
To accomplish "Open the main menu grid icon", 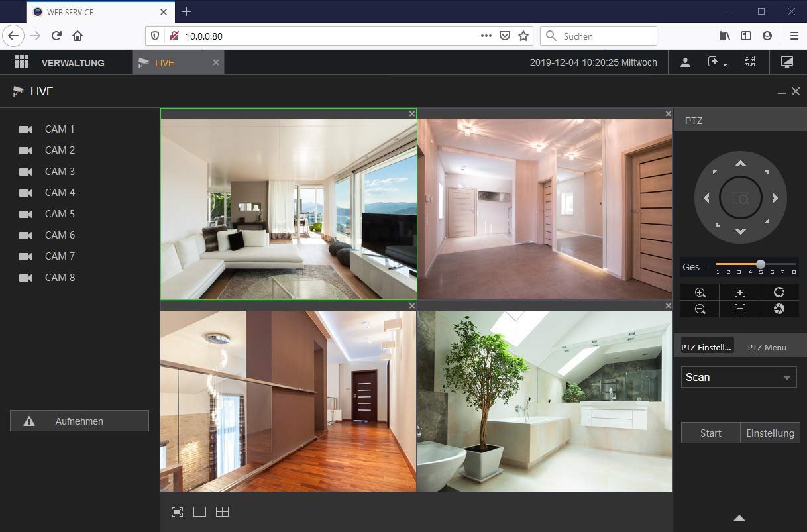I will point(22,62).
